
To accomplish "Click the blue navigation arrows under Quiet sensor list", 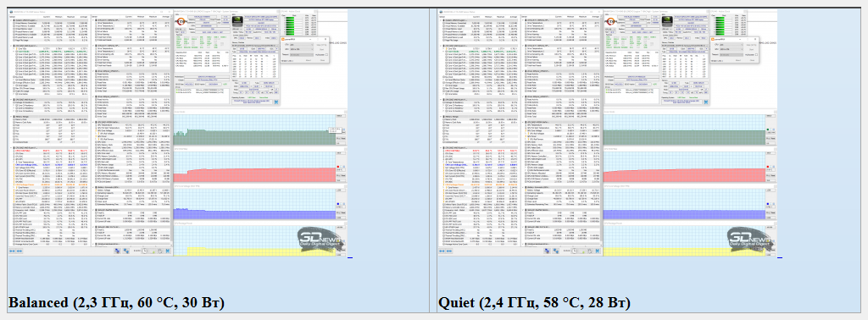I will pyautogui.click(x=445, y=251).
